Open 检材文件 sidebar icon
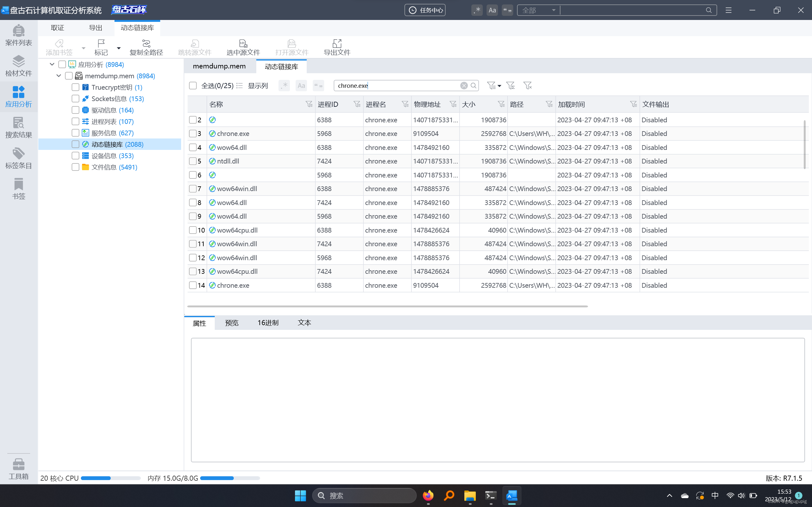812x507 pixels. 18,66
